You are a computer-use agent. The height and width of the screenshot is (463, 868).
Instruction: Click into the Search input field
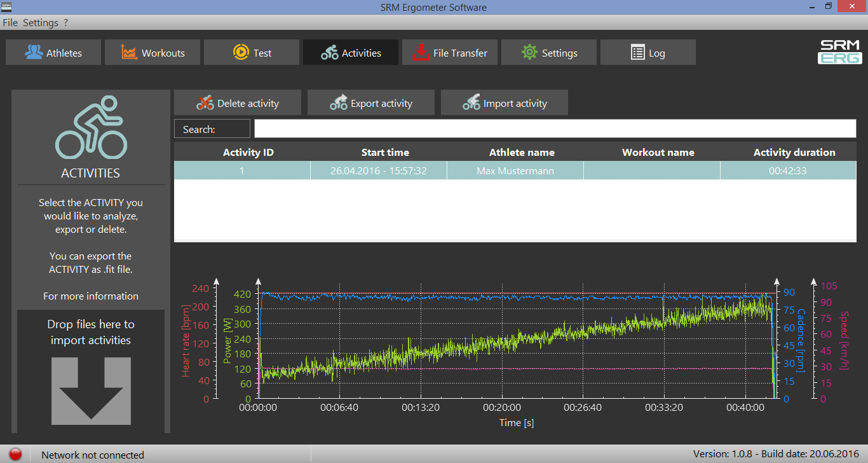point(555,128)
